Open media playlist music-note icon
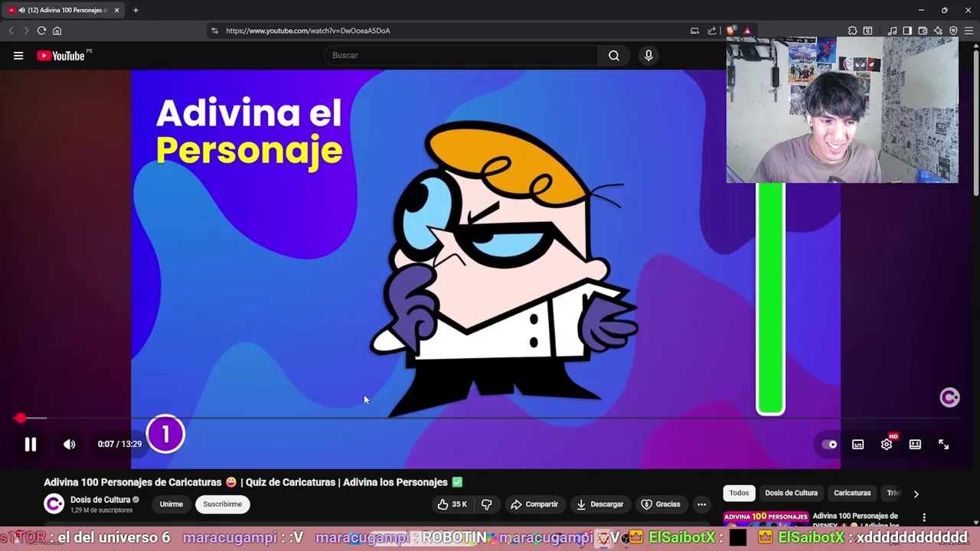The height and width of the screenshot is (551, 980). (x=892, y=31)
